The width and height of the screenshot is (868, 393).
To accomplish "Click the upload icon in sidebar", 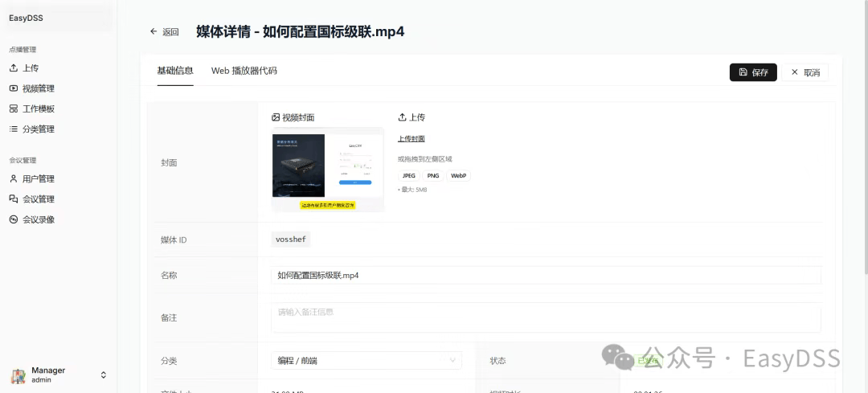I will tap(13, 68).
